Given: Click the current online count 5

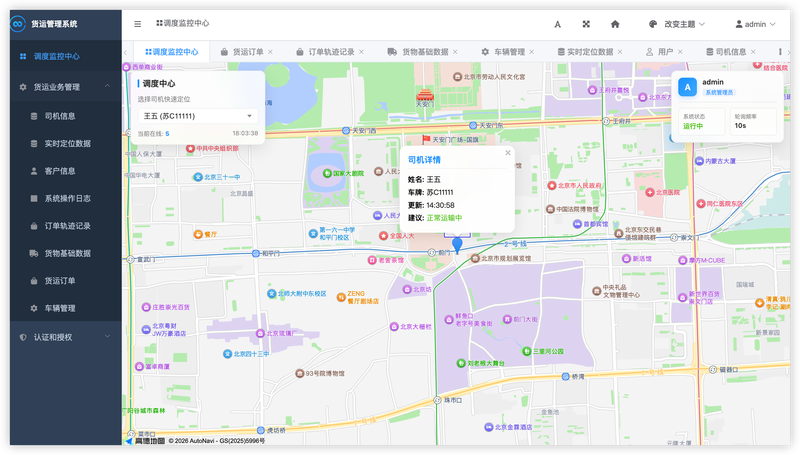Looking at the screenshot, I should coord(167,134).
